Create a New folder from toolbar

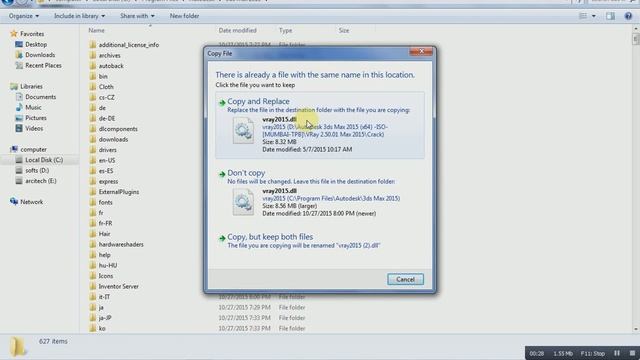coord(184,16)
